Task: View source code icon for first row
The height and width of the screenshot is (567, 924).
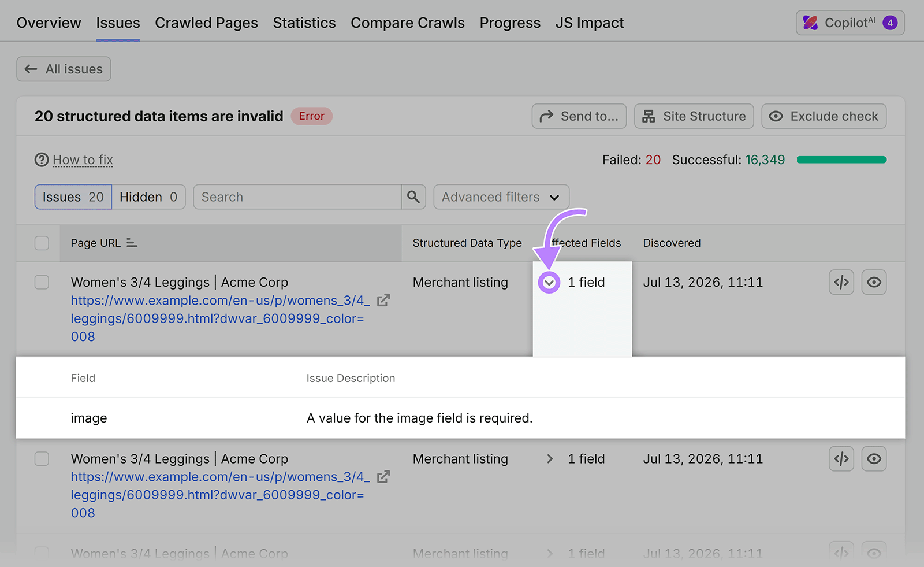Action: click(x=841, y=282)
